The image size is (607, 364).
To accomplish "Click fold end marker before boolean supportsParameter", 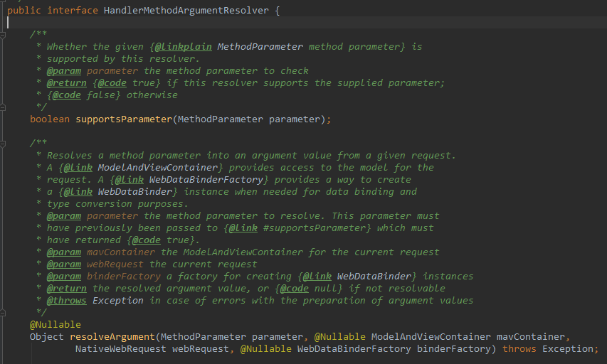I will 3,107.
